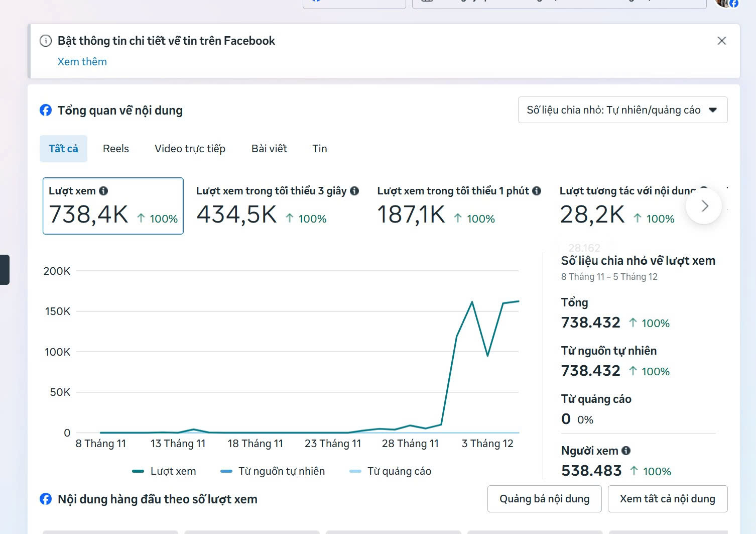Switch to Video trực tiếp tab
This screenshot has width=756, height=534.
point(190,149)
